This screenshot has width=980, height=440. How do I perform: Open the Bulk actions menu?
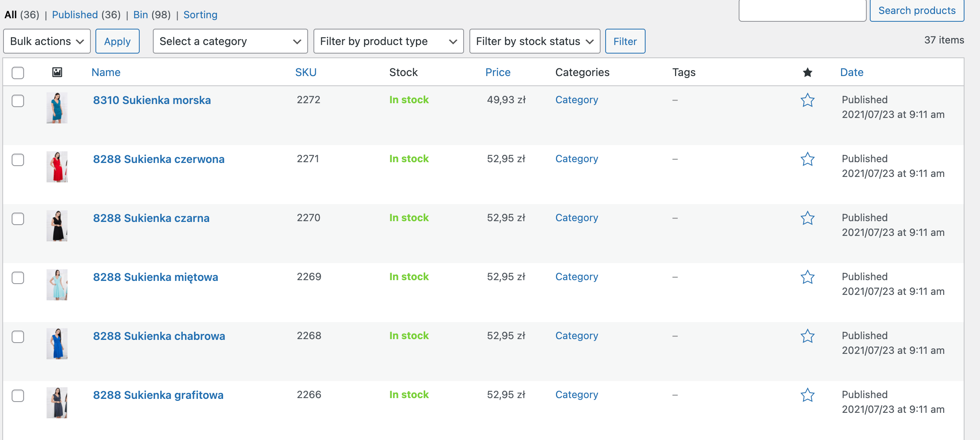pyautogui.click(x=46, y=41)
